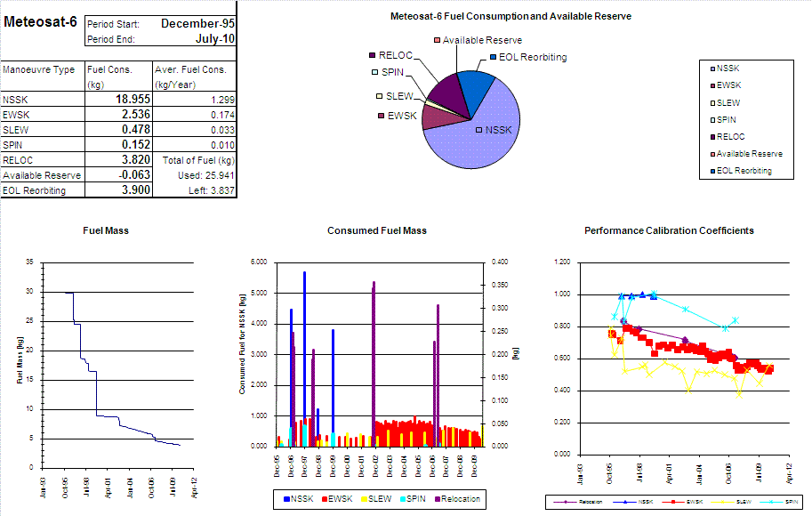Click the blue EOL Reorbiting pie slice
This screenshot has height=516, width=812.
click(x=474, y=88)
